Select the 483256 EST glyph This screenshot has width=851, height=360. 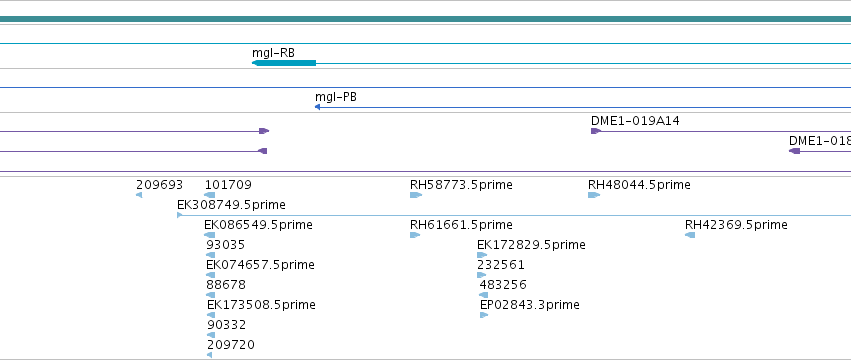(x=484, y=295)
